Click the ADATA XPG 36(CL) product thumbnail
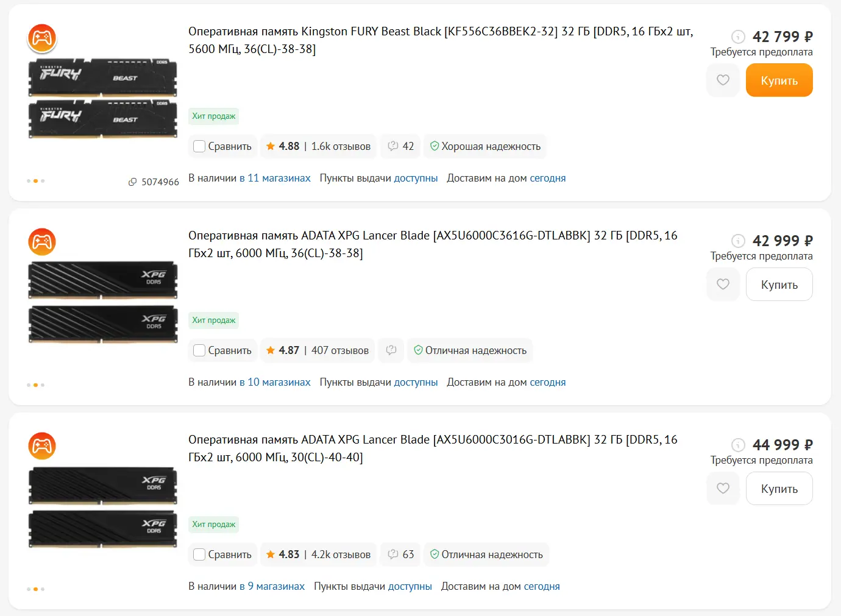The width and height of the screenshot is (841, 616). coord(103,302)
